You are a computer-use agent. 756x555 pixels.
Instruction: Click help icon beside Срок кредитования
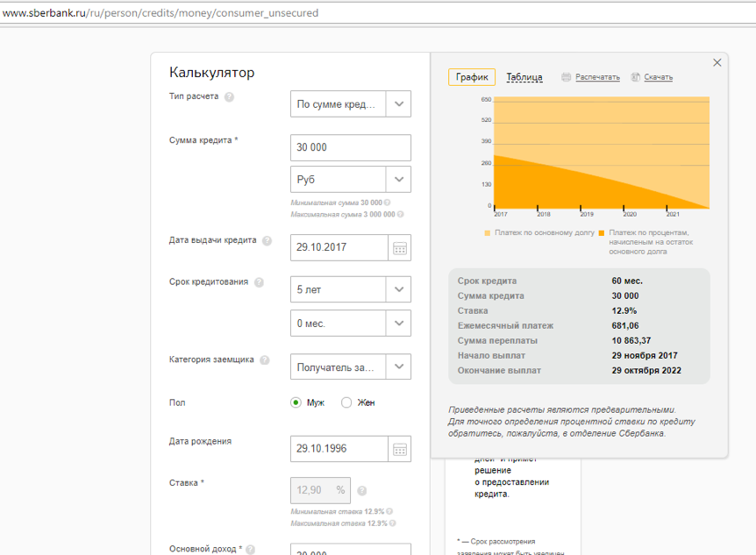click(x=259, y=282)
